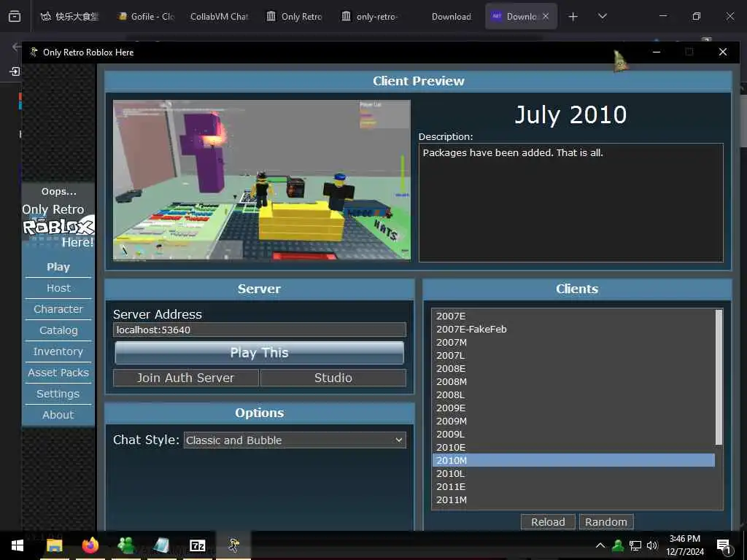Open the Catalog sidebar item
747x560 pixels.
pyautogui.click(x=58, y=330)
